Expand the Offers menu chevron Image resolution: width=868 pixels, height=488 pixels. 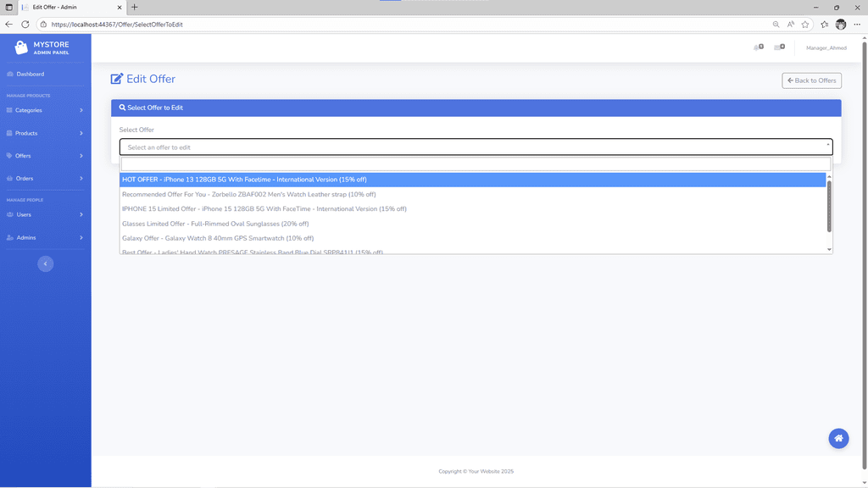(x=81, y=156)
